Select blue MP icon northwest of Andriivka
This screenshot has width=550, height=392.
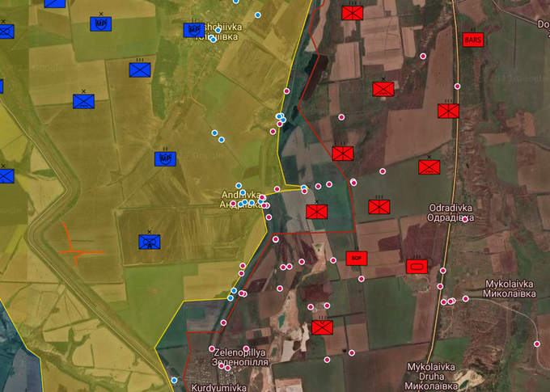[x=165, y=159]
